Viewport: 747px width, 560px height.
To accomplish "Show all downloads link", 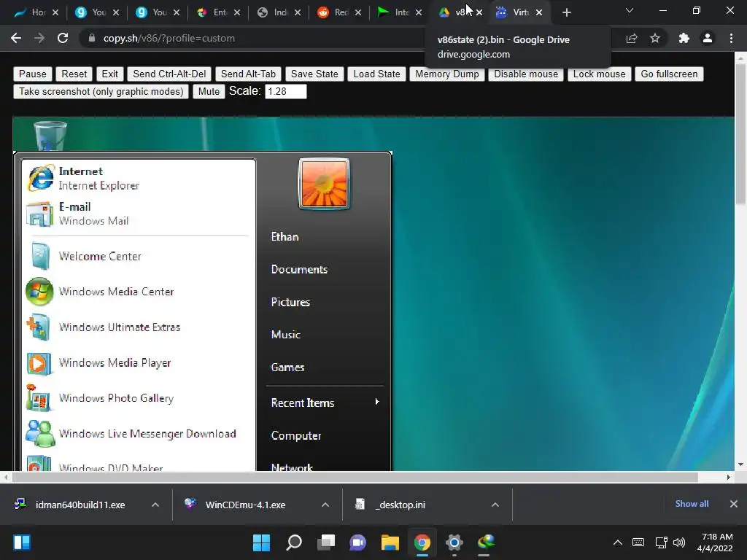I will (692, 504).
